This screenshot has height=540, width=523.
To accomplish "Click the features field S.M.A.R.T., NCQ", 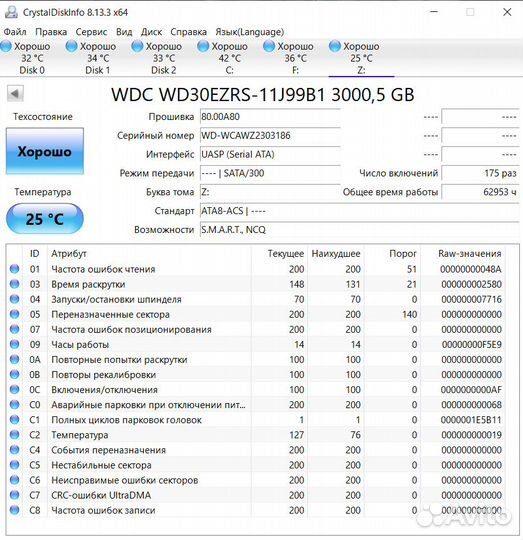I will 360,230.
